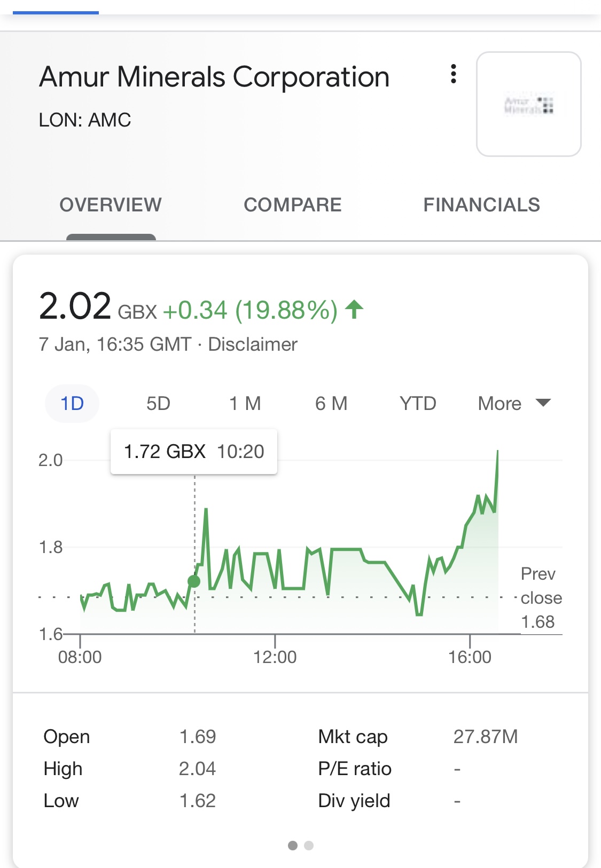
Task: Tap the Mkt cap value 27.87M
Action: tap(486, 737)
